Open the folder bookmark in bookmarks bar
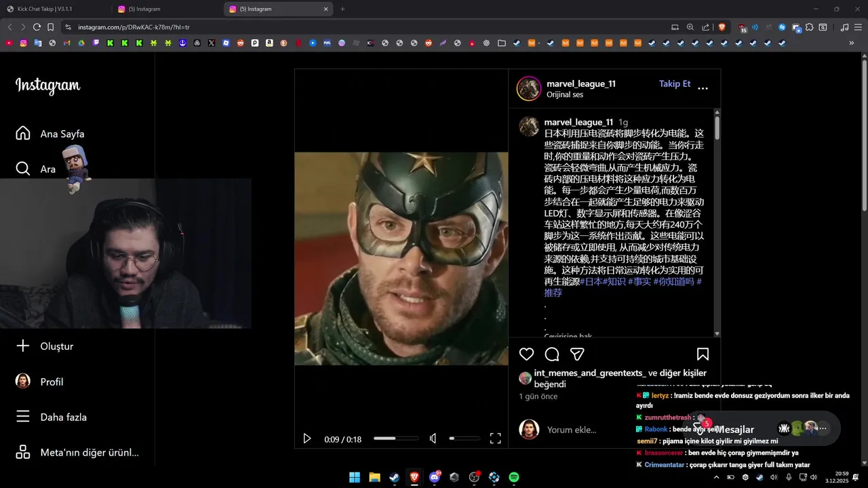This screenshot has width=868, height=488. pos(501,43)
